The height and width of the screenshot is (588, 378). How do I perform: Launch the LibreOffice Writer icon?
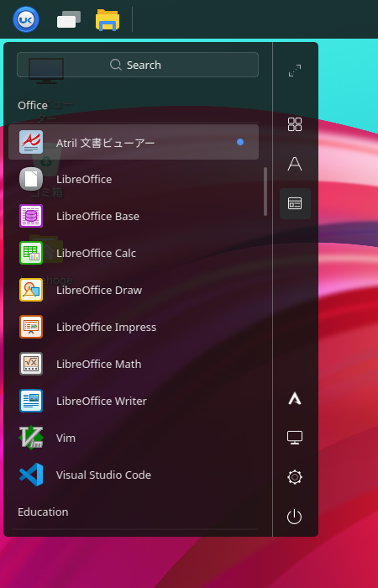[31, 401]
